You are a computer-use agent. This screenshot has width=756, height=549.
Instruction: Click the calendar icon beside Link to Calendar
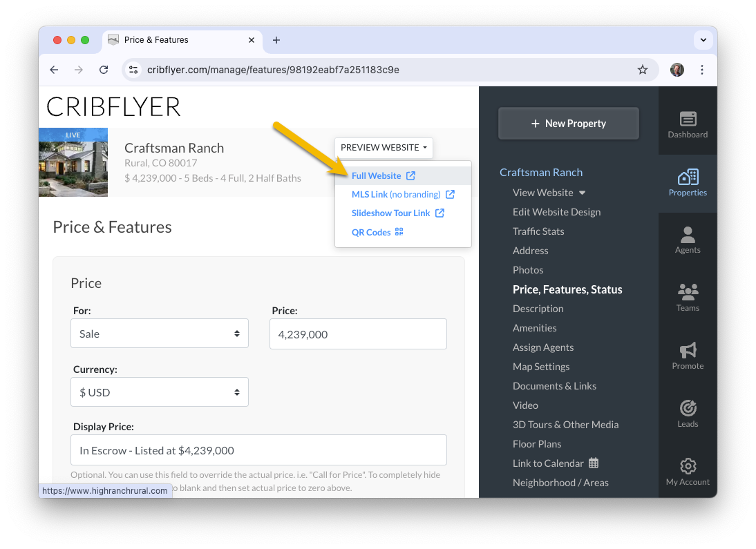[x=594, y=463]
